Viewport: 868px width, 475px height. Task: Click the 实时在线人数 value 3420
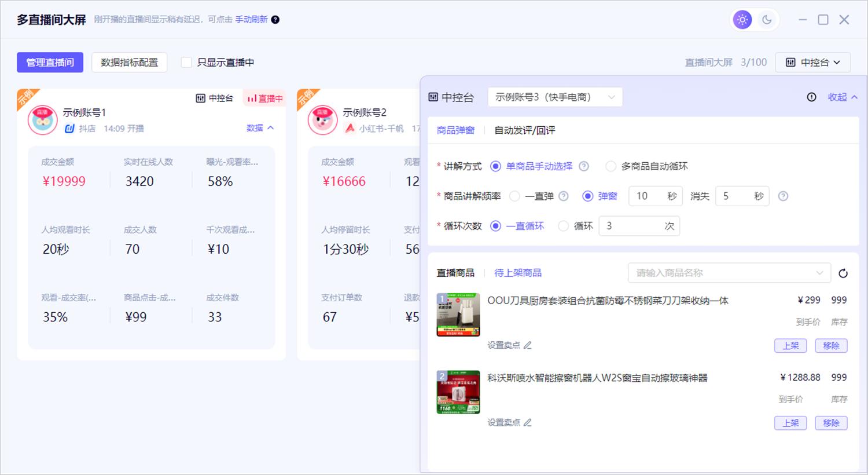click(139, 181)
